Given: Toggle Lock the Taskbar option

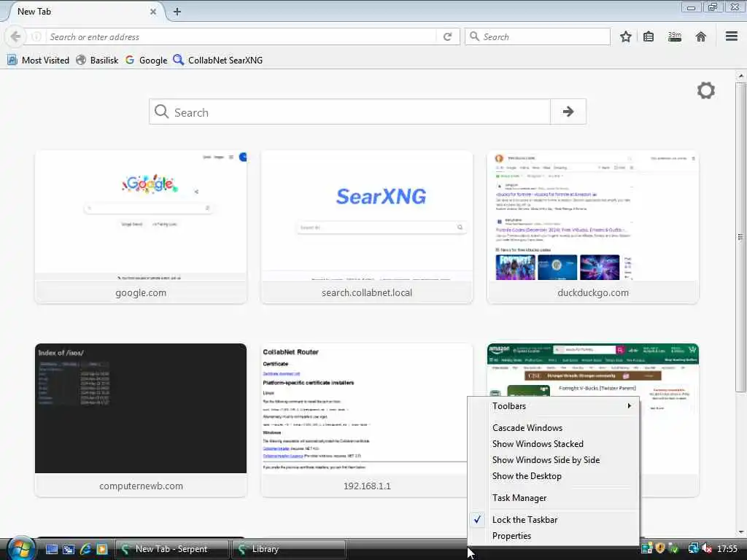Looking at the screenshot, I should coord(554,519).
